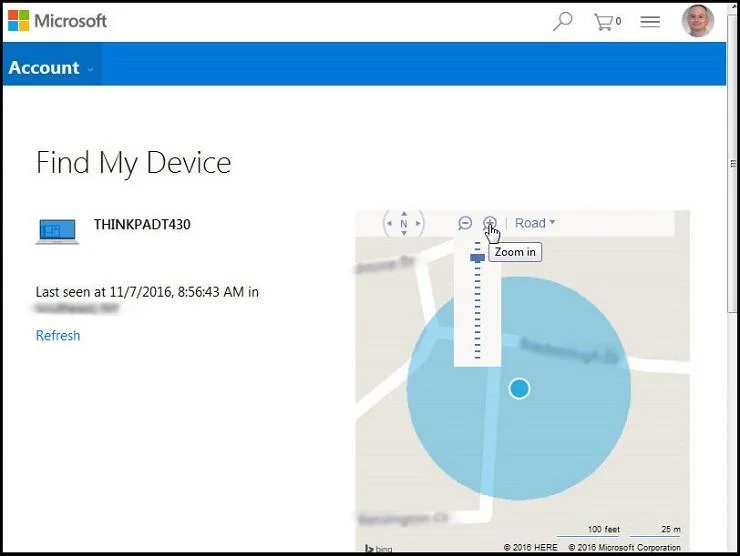The width and height of the screenshot is (740, 556).
Task: Open the hamburger menu
Action: click(650, 21)
